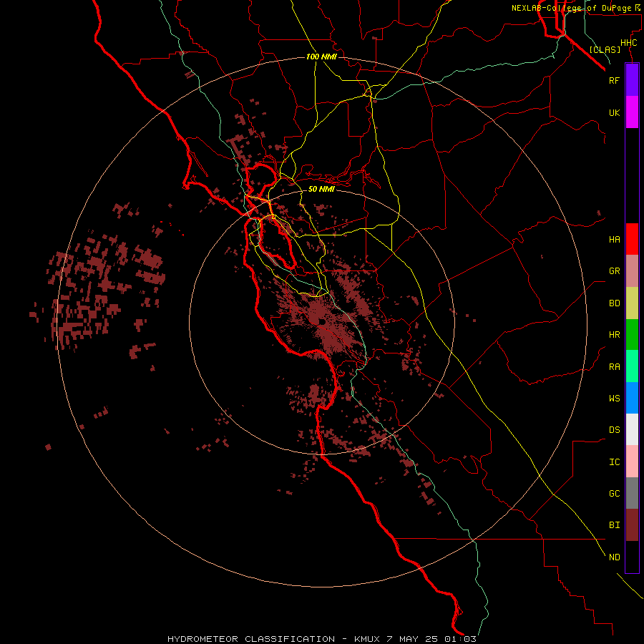Click the DS legend label
Image resolution: width=644 pixels, height=644 pixels.
point(614,429)
